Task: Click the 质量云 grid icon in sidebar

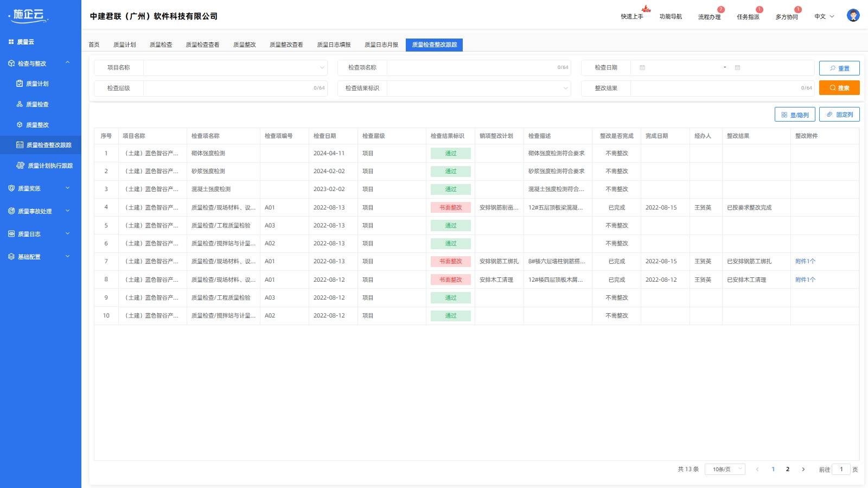Action: click(11, 42)
